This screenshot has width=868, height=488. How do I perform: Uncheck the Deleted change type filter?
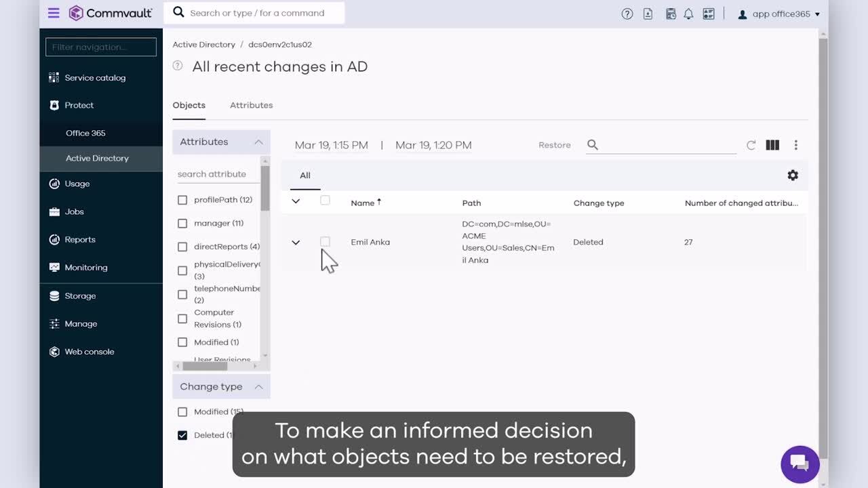[182, 435]
